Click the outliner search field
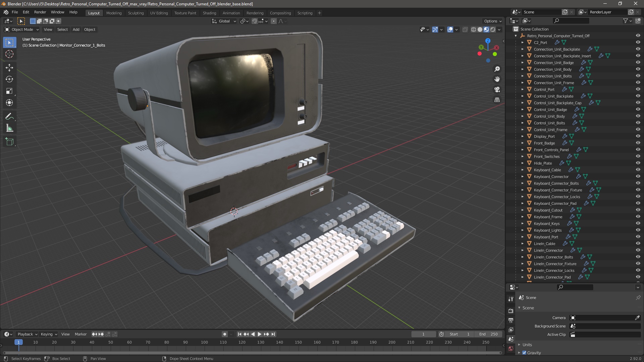Screen dimensions: 644x362 [x=571, y=21]
